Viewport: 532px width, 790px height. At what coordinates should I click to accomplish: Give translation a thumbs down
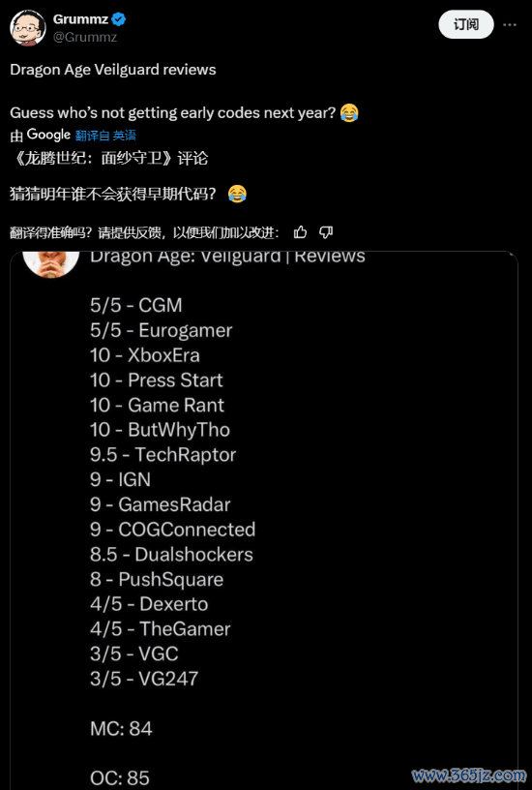point(326,232)
